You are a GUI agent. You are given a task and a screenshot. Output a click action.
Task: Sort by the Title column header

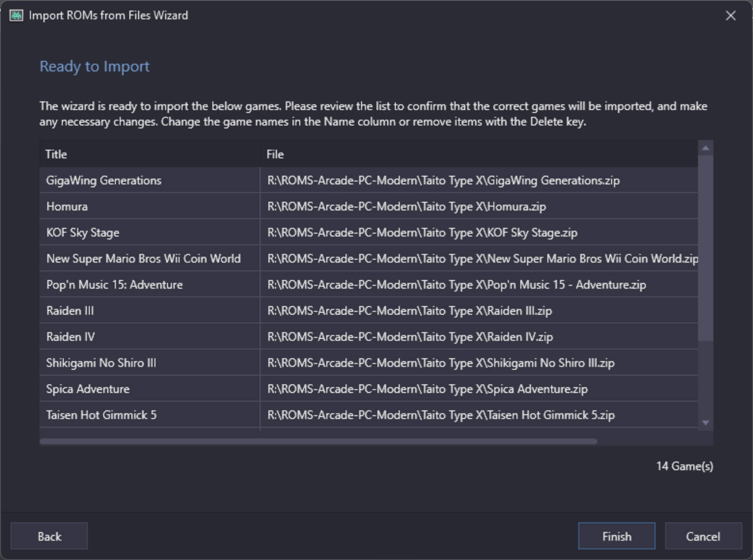click(150, 154)
